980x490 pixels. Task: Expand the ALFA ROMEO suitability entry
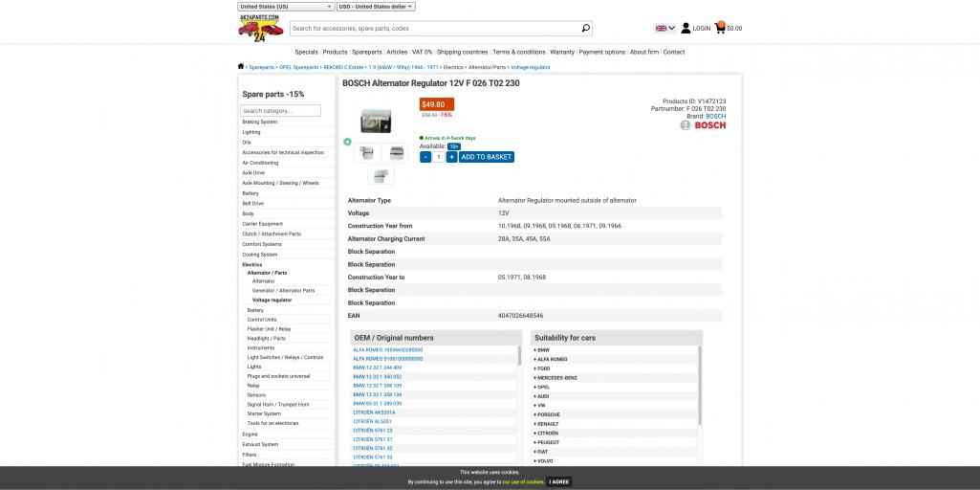(x=550, y=359)
